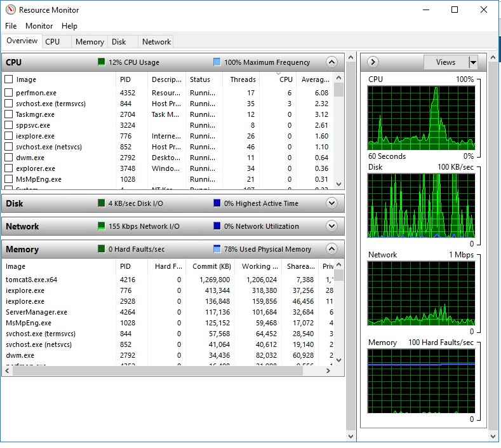Viewport: 501px width, 448px height.
Task: Sort Memory list by Commit (KB) header
Action: 211,266
